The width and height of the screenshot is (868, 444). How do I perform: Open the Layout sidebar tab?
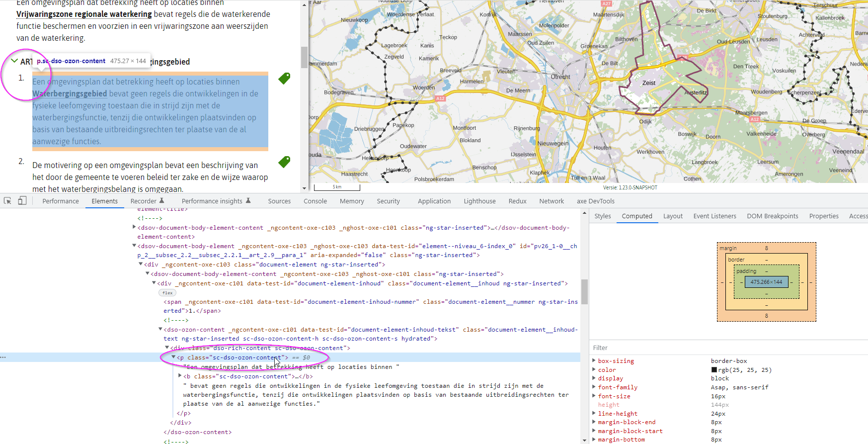(673, 216)
